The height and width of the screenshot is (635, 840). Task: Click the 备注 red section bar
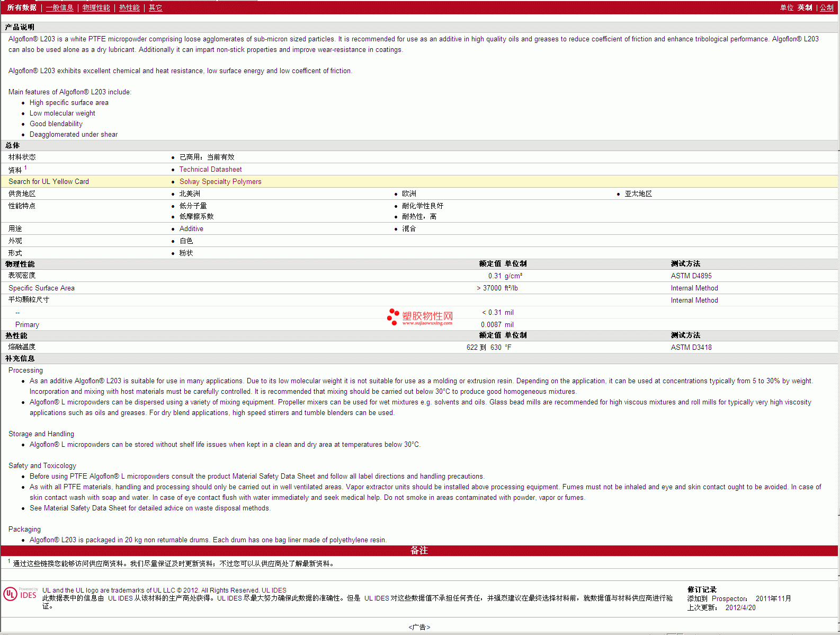(x=419, y=550)
